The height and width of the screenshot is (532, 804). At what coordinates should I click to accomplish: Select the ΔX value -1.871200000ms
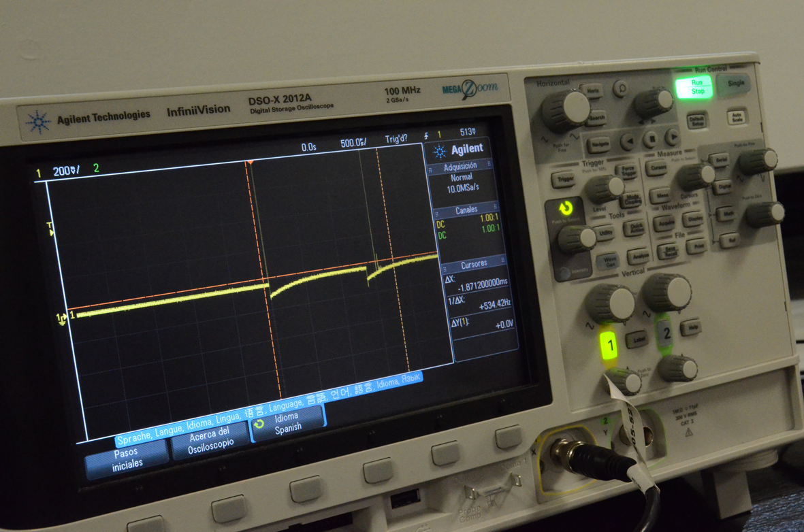click(x=482, y=284)
